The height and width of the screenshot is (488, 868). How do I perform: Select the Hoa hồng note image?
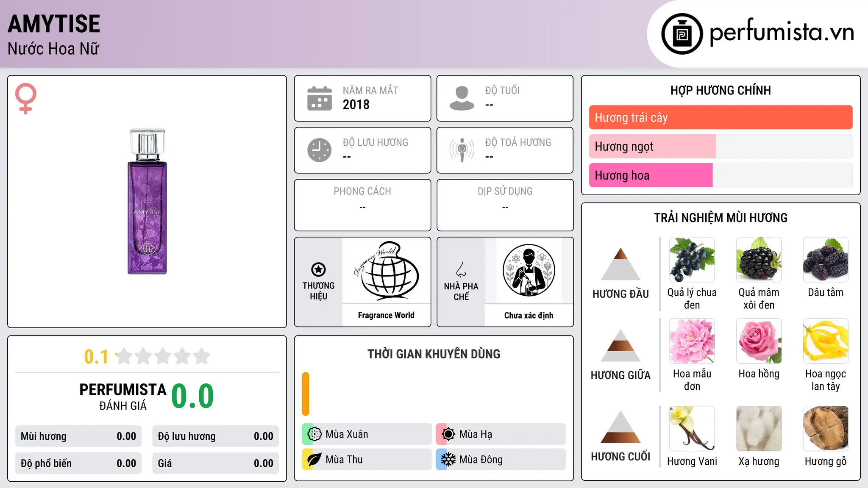759,341
